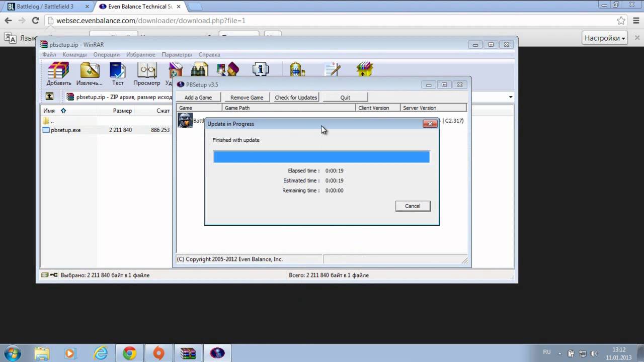The width and height of the screenshot is (644, 362).
Task: Open the Настройки dropdown in the translate bar
Action: coord(605,38)
